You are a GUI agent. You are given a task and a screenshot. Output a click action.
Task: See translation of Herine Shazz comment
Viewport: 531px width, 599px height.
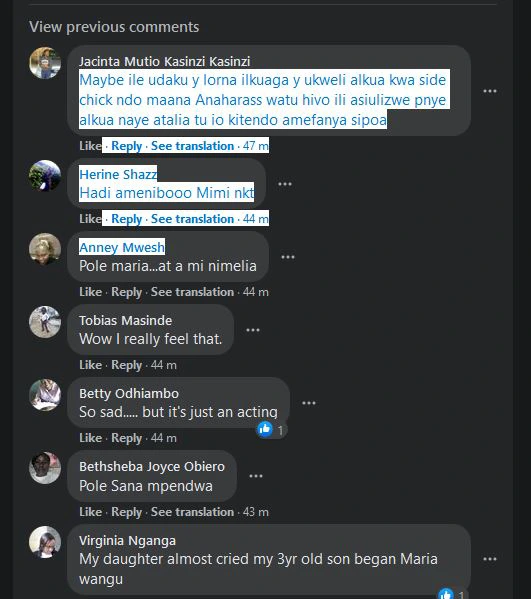[x=192, y=219]
